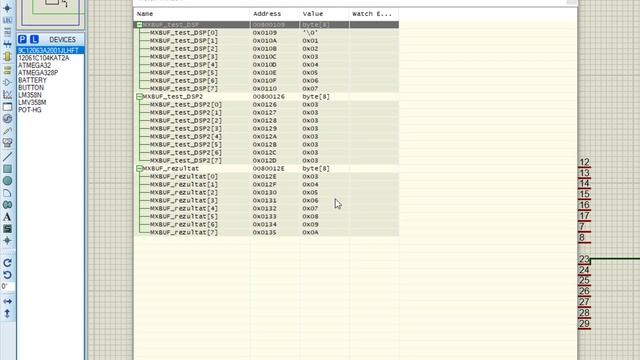Image resolution: width=640 pixels, height=360 pixels.
Task: Select the Junction Dot mode tool
Action: point(7,8)
